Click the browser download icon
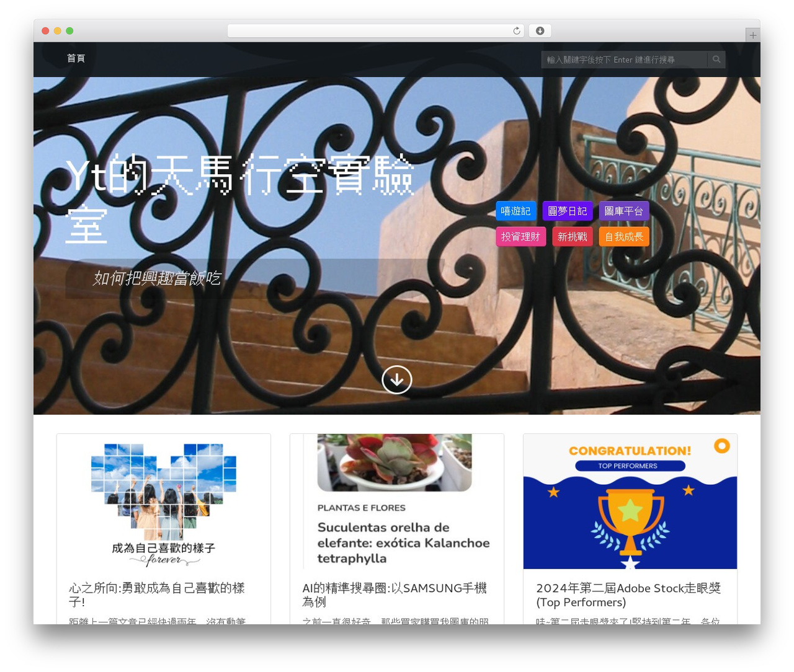 [x=540, y=31]
